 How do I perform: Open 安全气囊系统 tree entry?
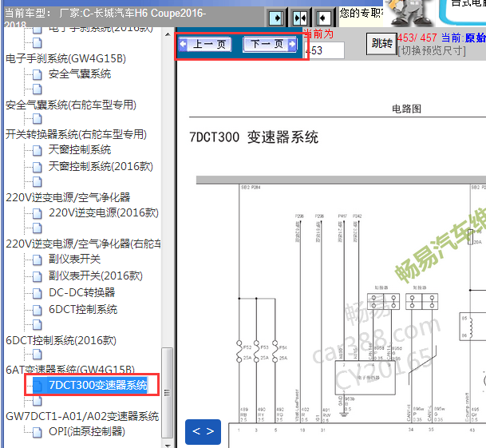pos(80,73)
